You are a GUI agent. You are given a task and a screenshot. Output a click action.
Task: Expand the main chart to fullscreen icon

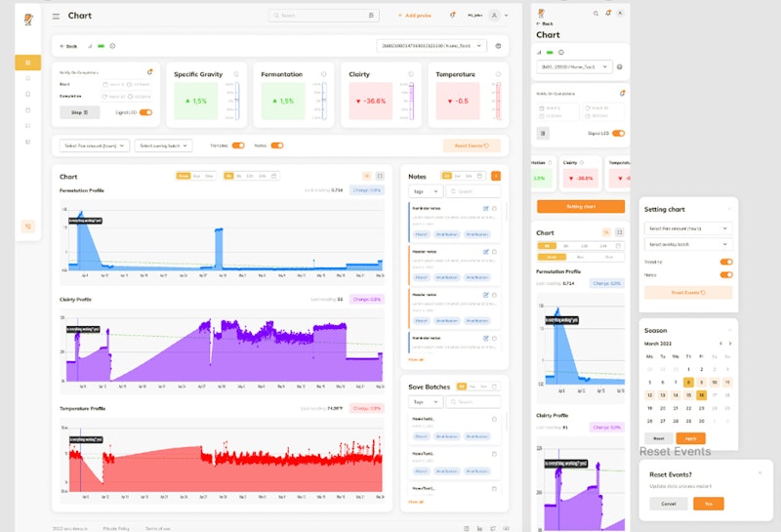pyautogui.click(x=380, y=176)
